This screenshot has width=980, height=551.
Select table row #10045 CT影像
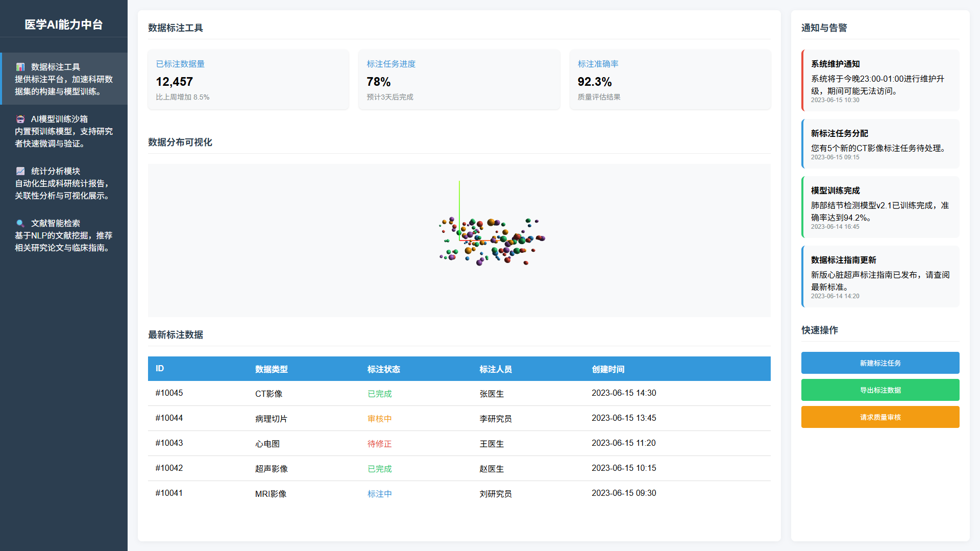click(x=459, y=393)
